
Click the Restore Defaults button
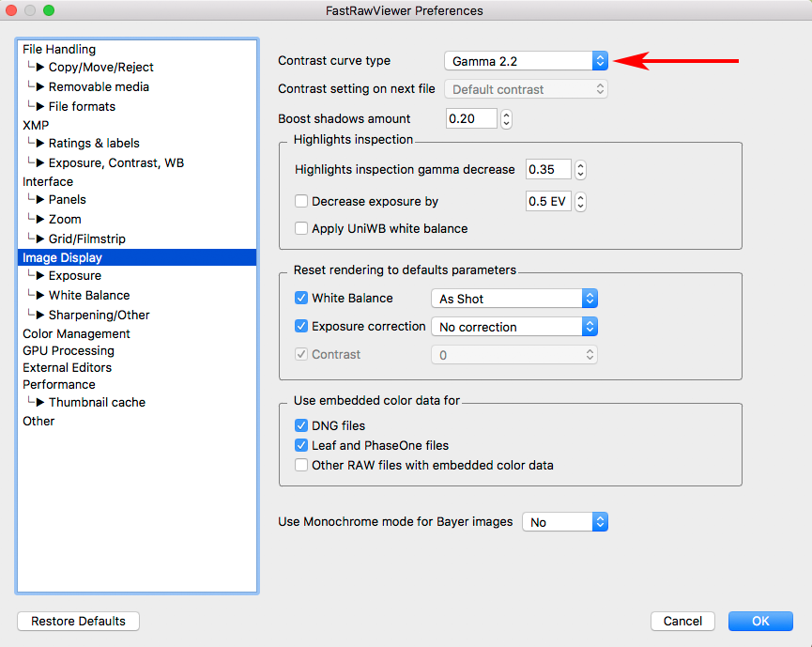point(78,621)
